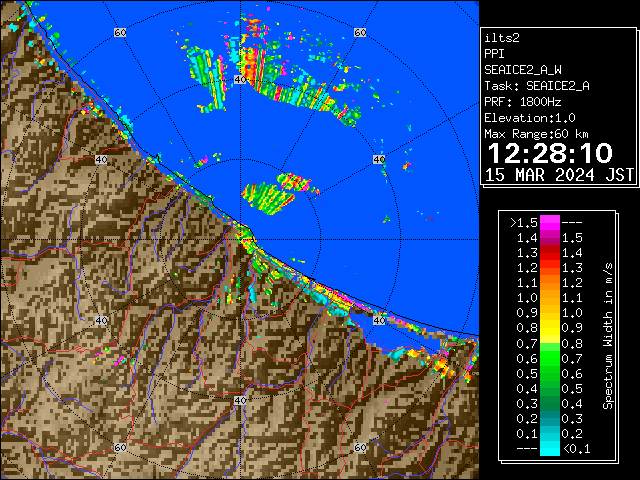640x480 pixels.
Task: Click the '40' range label on southwest land
Action: pos(101,320)
